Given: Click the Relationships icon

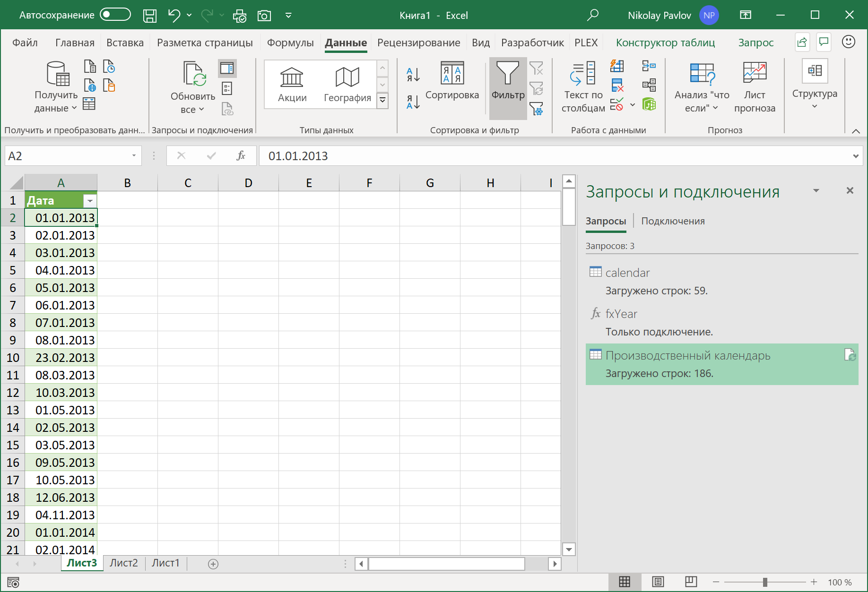Looking at the screenshot, I should (x=649, y=85).
